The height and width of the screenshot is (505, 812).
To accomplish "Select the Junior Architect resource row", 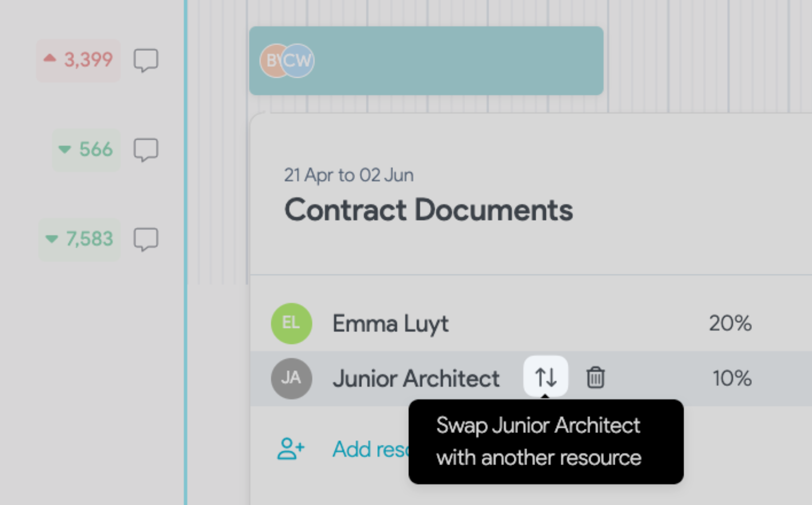I will (x=531, y=379).
